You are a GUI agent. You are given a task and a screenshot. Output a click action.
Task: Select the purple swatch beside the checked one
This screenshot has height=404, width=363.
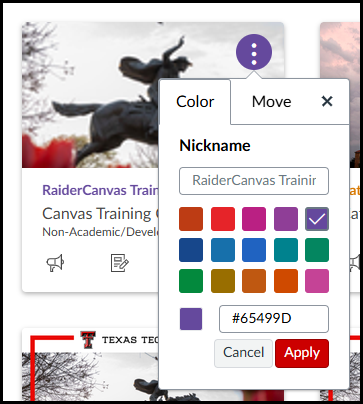point(286,219)
